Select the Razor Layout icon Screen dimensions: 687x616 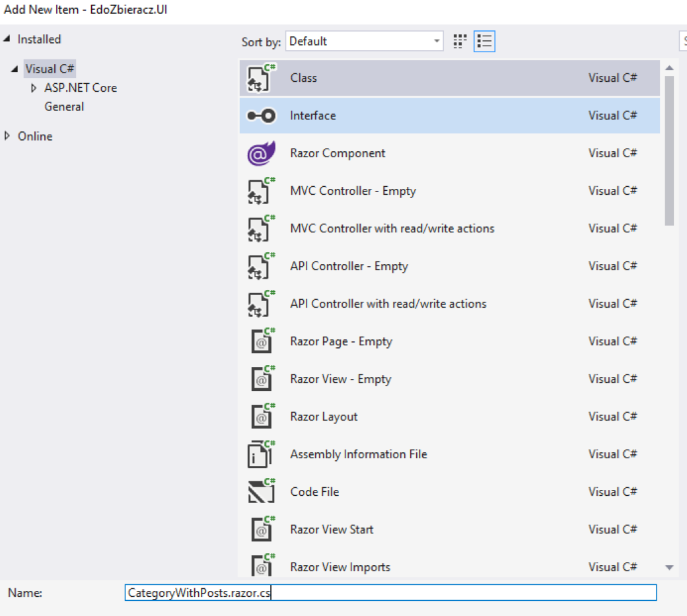click(263, 416)
